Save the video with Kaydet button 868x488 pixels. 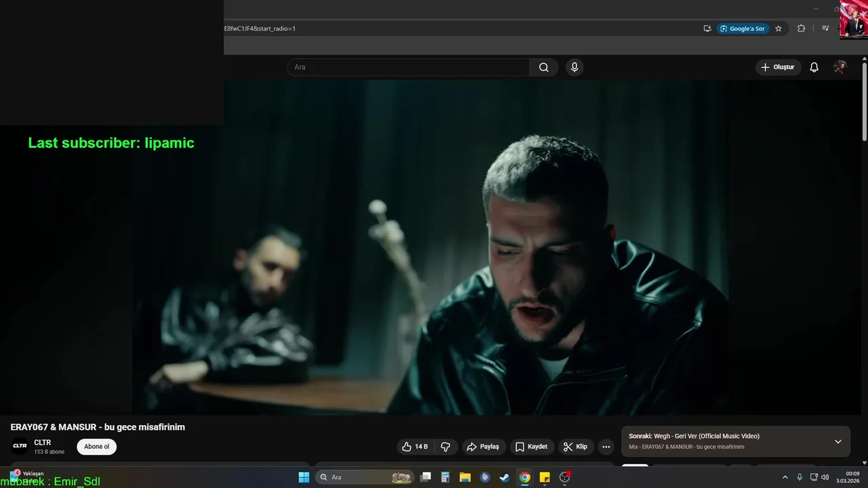coord(531,447)
